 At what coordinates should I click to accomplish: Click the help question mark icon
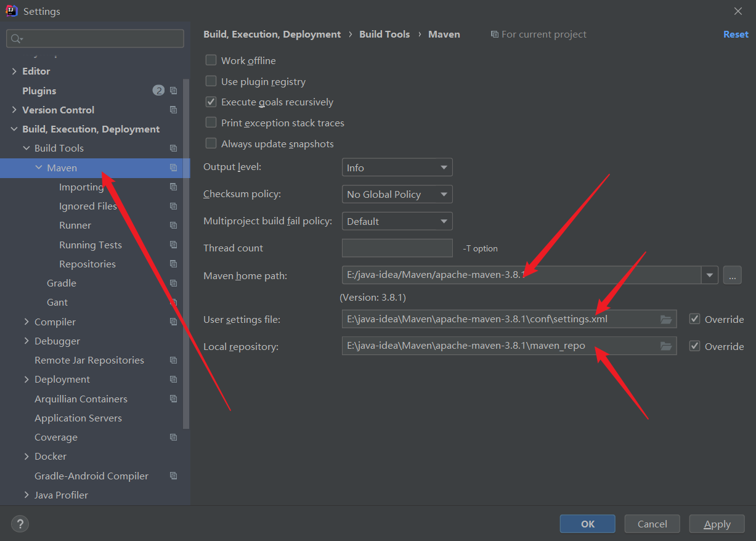(20, 524)
